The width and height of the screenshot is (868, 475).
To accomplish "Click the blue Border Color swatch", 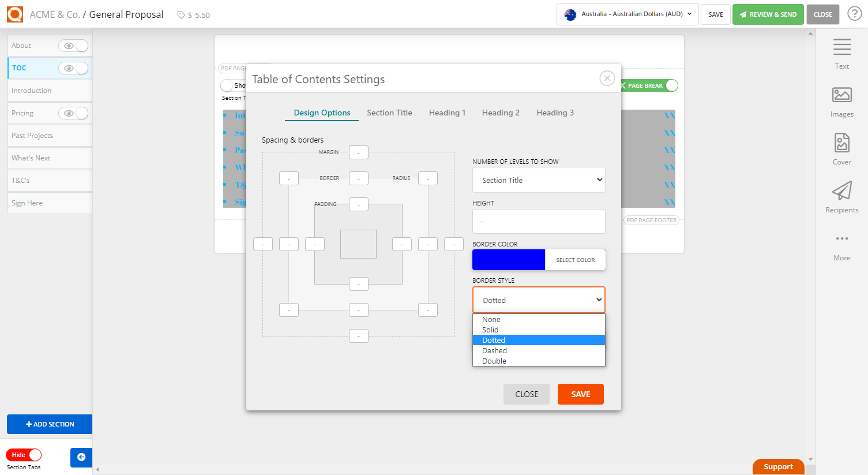I will (x=508, y=259).
